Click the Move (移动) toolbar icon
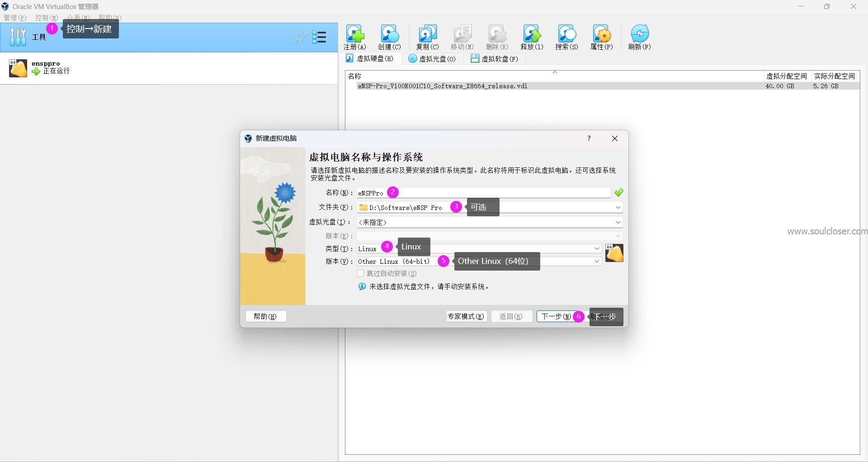 tap(462, 34)
